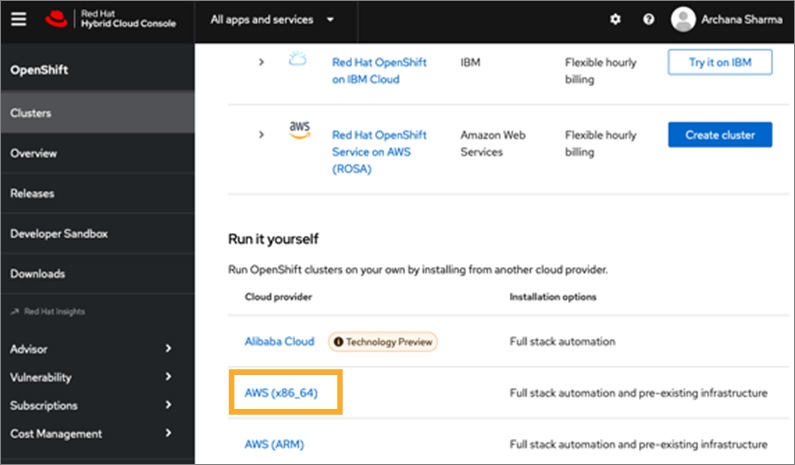
Task: Expand the Advisor menu chevron
Action: pos(168,348)
